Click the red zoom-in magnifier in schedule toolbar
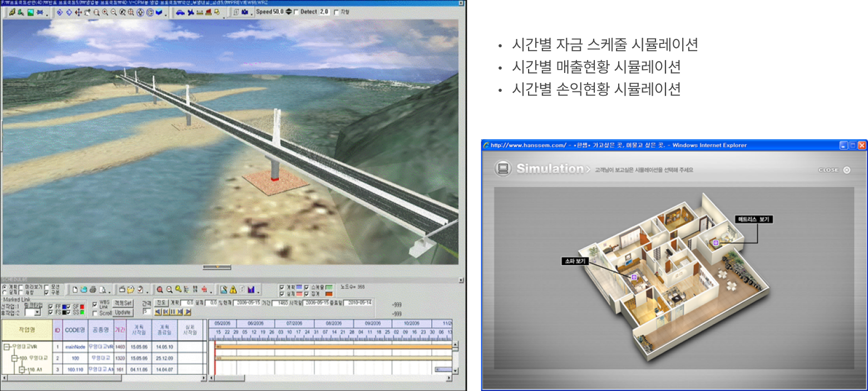Screen dimensions: 868x391 point(160,290)
